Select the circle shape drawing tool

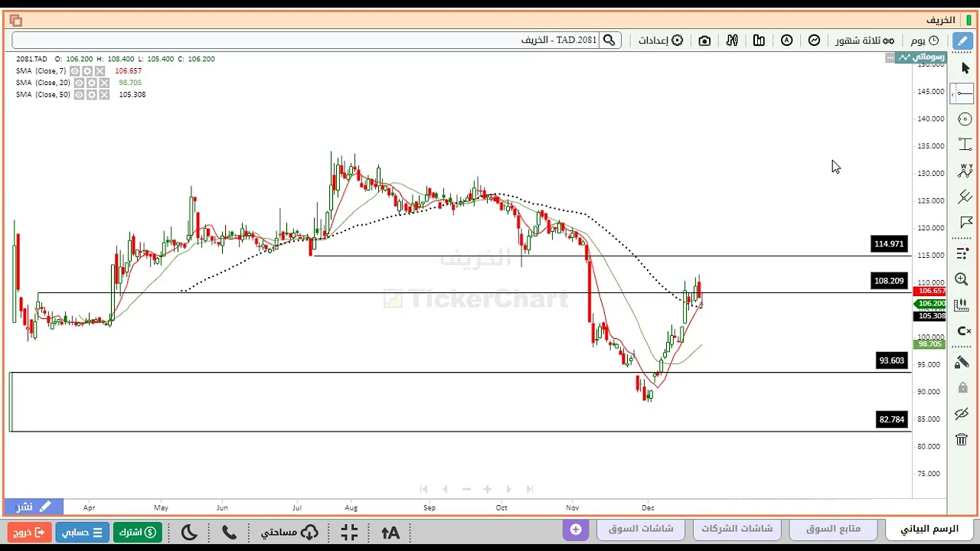(x=964, y=119)
